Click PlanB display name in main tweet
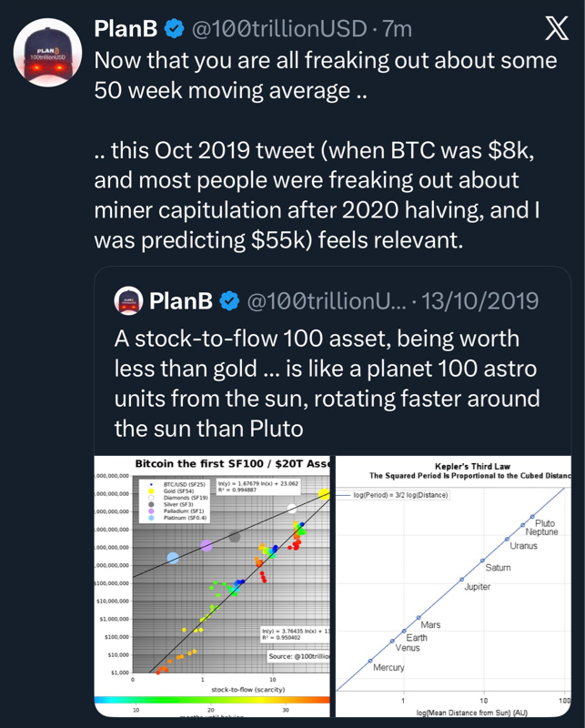The image size is (585, 728). [126, 29]
